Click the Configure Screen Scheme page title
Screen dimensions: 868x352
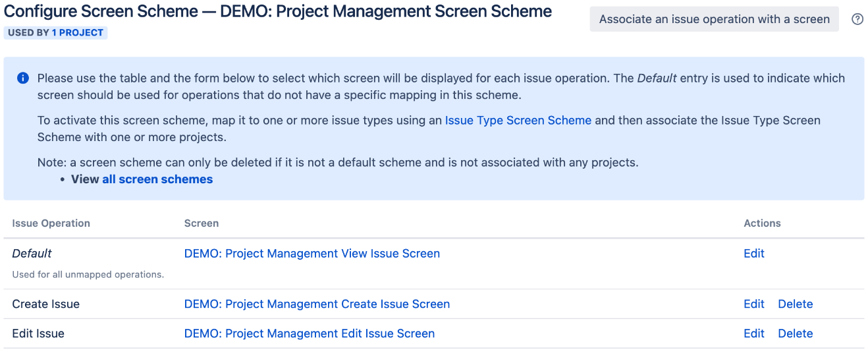pos(278,11)
